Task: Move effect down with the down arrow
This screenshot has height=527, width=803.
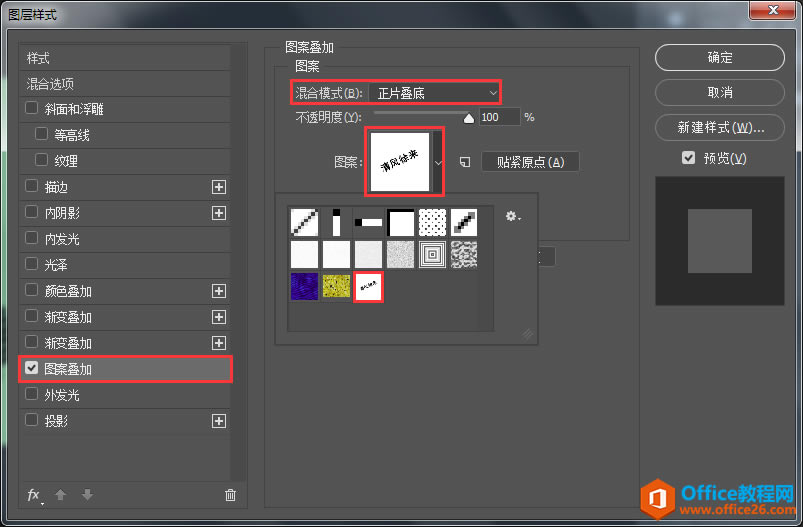Action: coord(87,495)
